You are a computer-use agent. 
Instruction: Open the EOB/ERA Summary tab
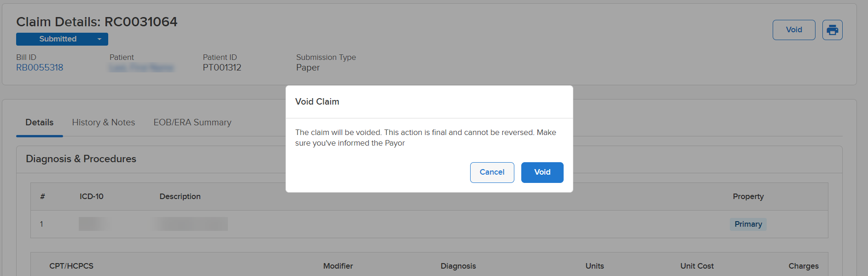[x=192, y=122]
